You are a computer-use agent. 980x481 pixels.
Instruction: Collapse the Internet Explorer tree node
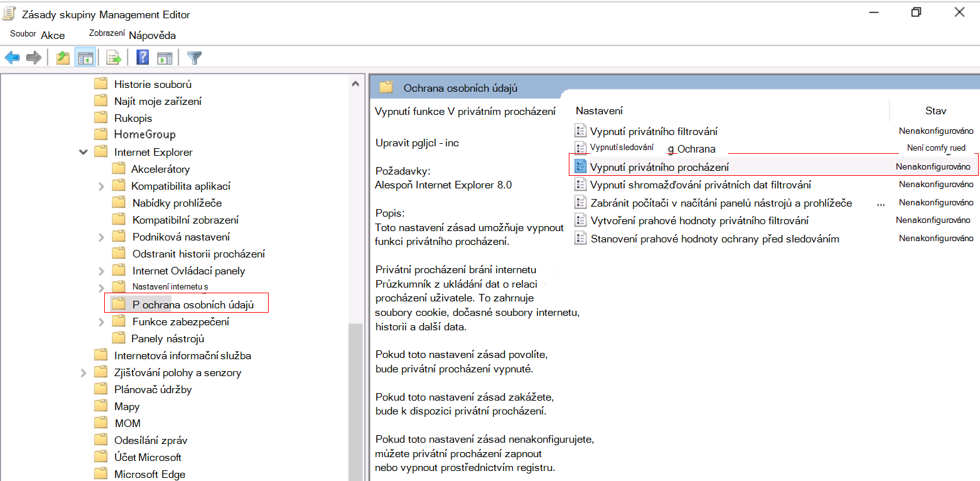tap(83, 152)
